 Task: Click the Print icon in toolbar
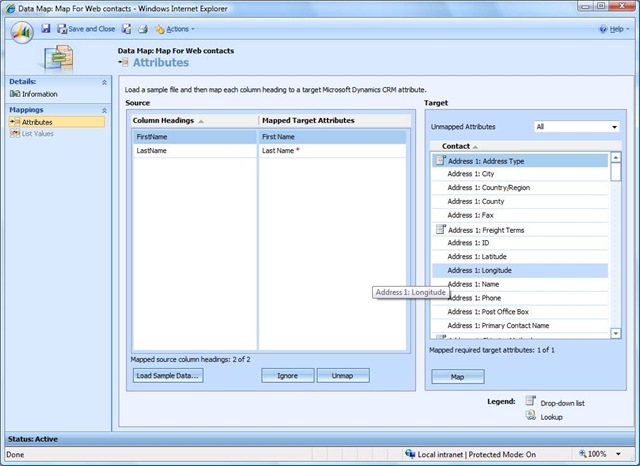[142, 29]
